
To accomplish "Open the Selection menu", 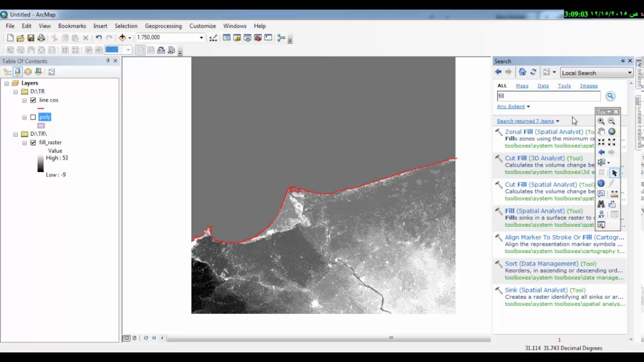I will coord(126,26).
